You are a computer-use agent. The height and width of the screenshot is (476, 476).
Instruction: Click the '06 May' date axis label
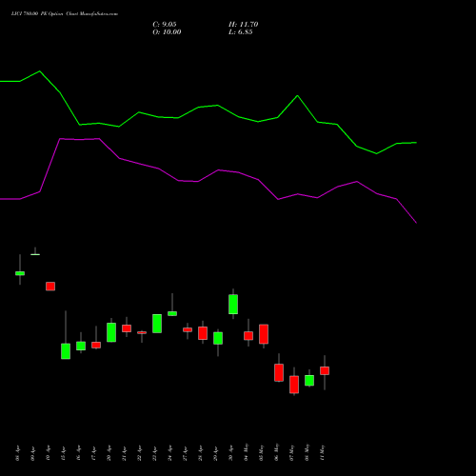point(276,452)
